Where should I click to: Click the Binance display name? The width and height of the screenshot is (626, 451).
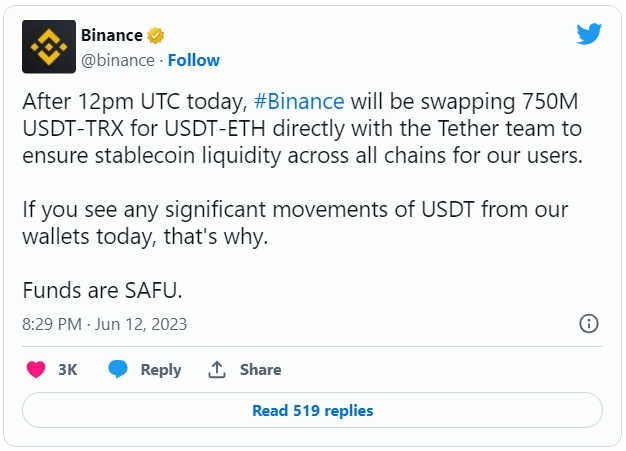(x=112, y=35)
